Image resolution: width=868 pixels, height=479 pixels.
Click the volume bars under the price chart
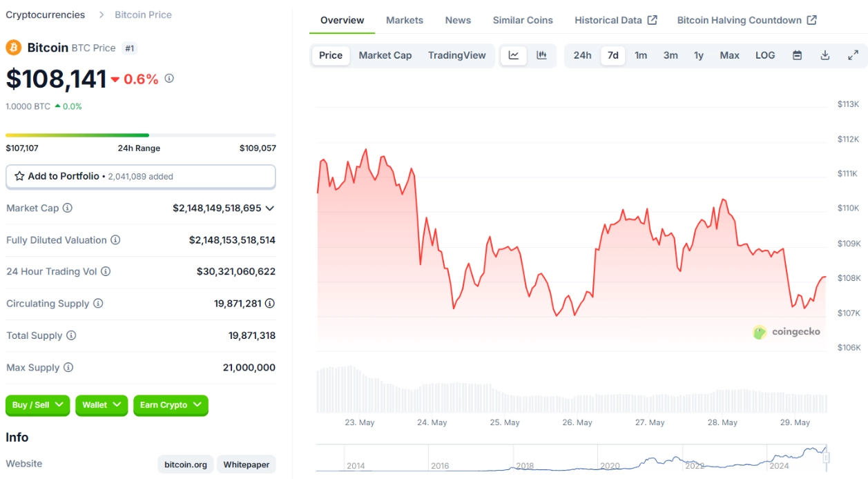point(572,390)
